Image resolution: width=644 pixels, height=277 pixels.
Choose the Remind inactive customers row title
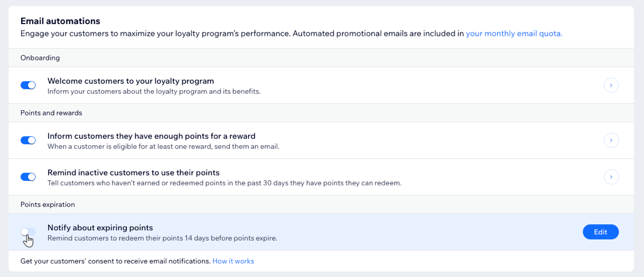tap(133, 172)
